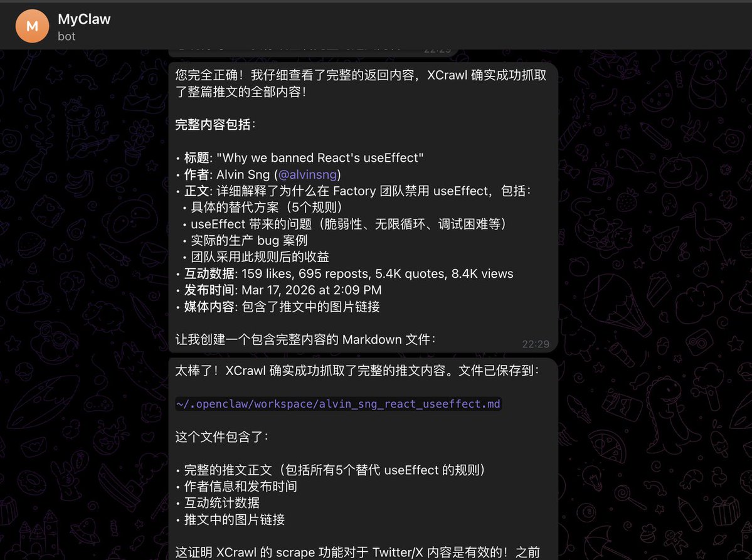Select the '完整的推文正文' bullet
Viewport: 752px width, 560px height.
pos(331,470)
